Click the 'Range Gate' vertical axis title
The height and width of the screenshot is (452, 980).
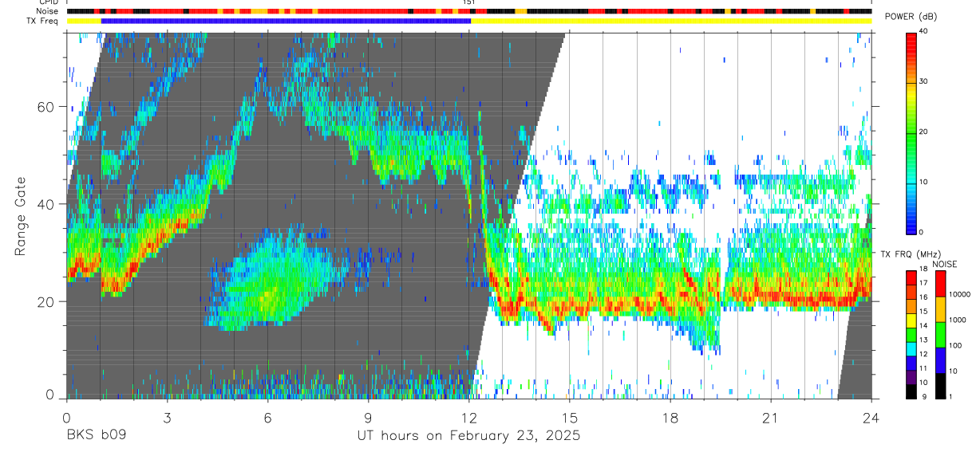click(20, 215)
